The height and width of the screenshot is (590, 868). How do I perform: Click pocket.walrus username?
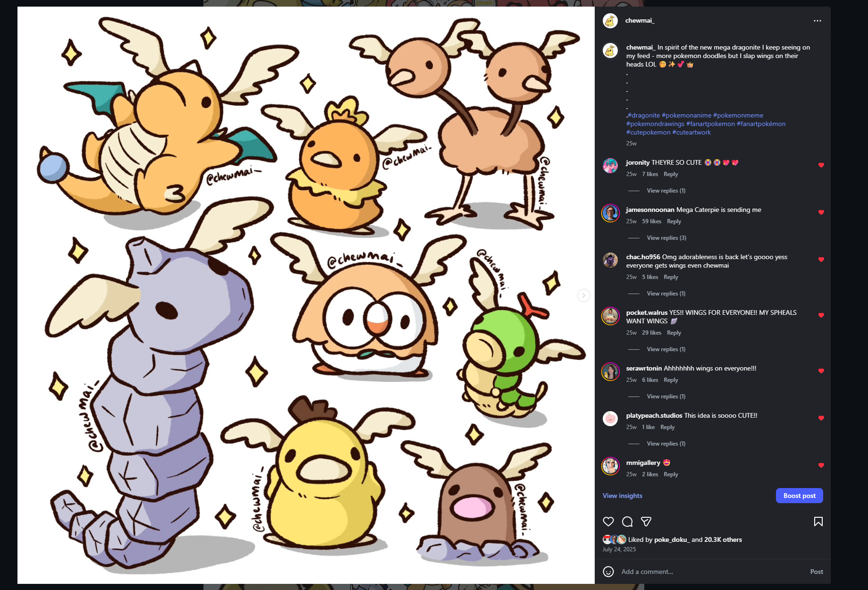point(647,312)
